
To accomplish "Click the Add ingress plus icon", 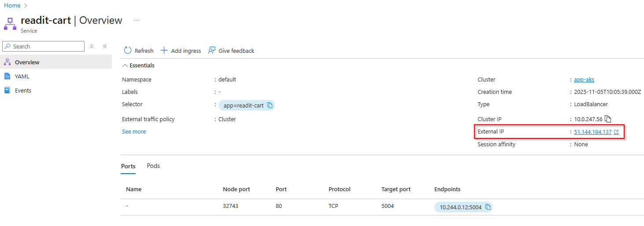I will point(164,51).
